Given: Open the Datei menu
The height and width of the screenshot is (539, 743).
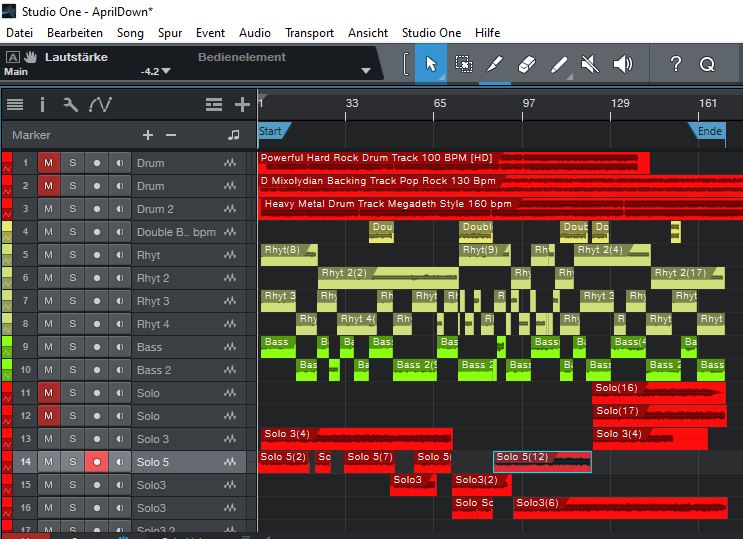Looking at the screenshot, I should (19, 33).
